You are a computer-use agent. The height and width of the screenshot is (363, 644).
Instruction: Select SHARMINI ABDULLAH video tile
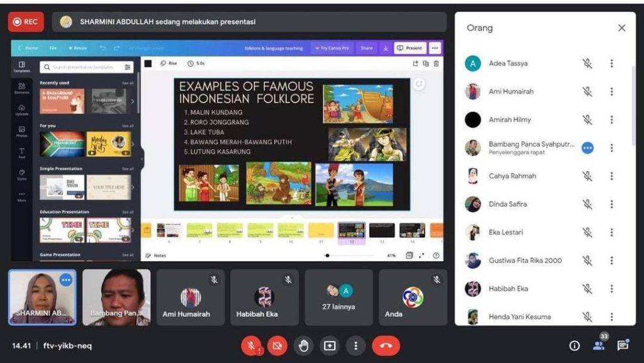pos(42,298)
